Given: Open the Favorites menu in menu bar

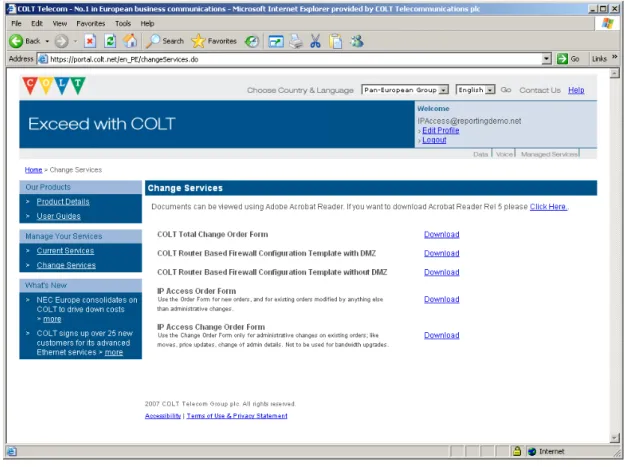Looking at the screenshot, I should click(x=90, y=24).
